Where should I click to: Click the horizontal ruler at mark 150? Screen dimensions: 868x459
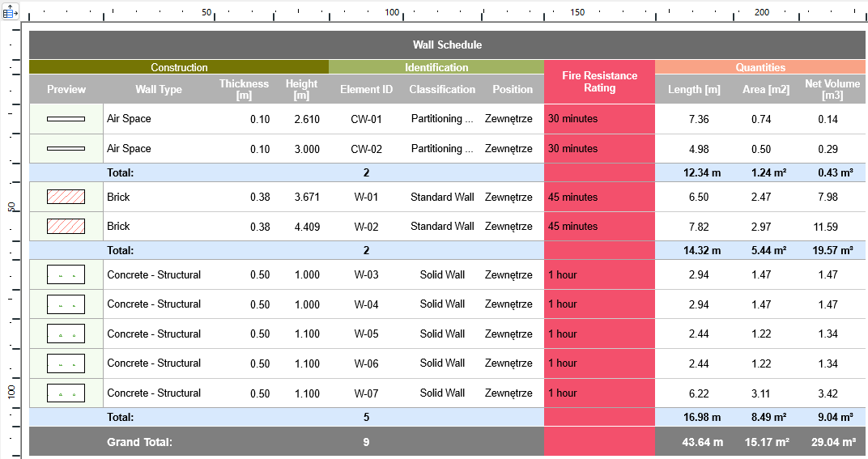577,12
